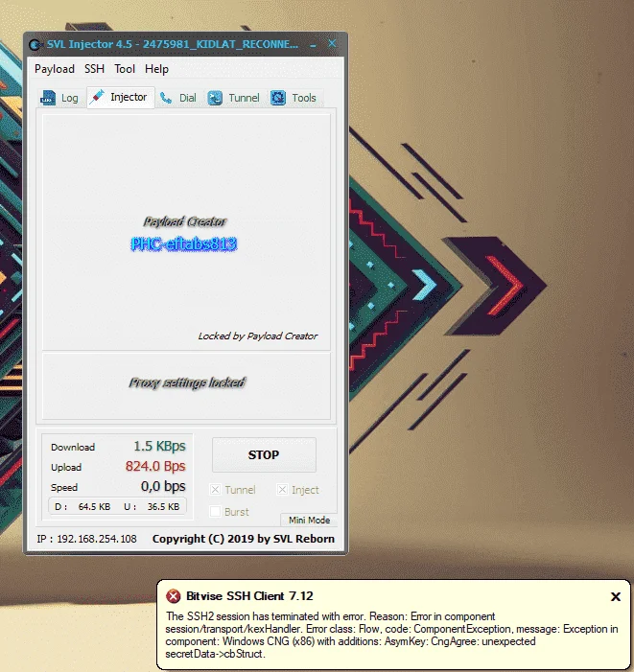Click the Bitvise SSH Client 7.12 notification title
634x672 pixels.
point(249,596)
